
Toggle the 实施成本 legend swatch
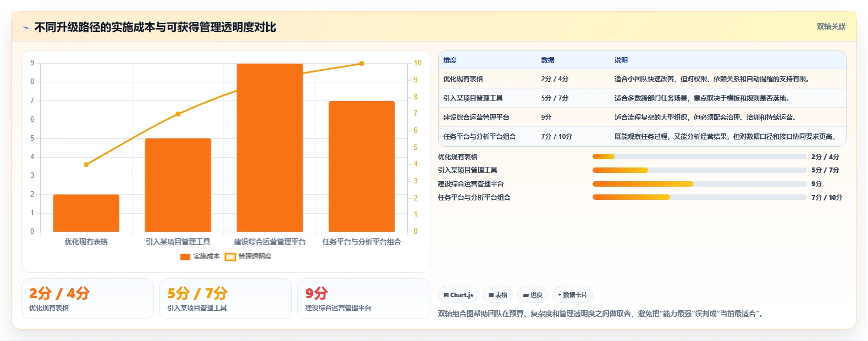[185, 256]
